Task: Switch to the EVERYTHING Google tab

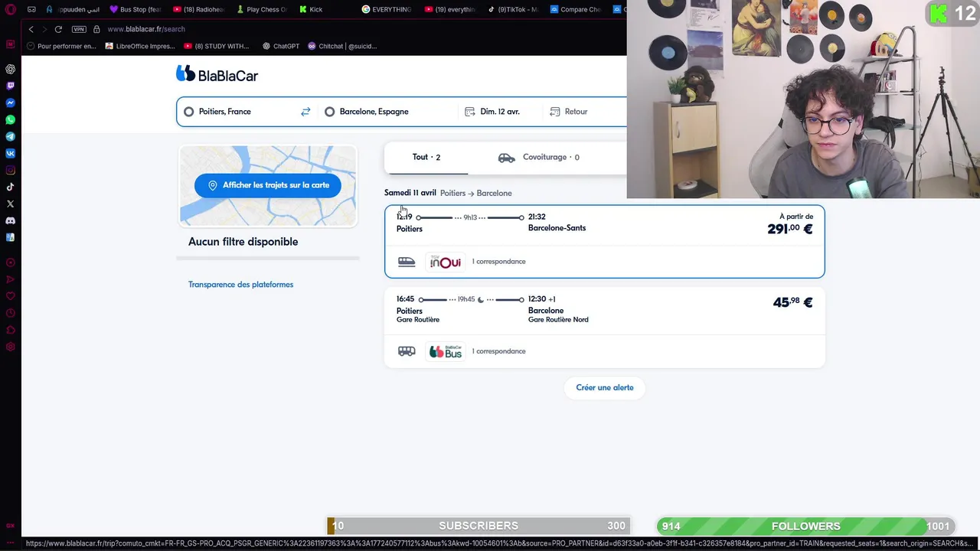Action: click(387, 9)
